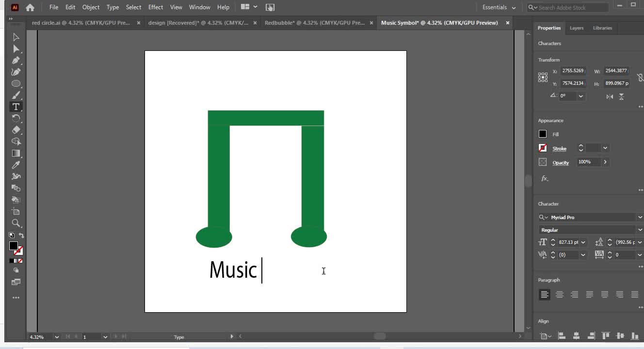Select the Ellipse tool
Screen dimensions: 644x349
[16, 83]
